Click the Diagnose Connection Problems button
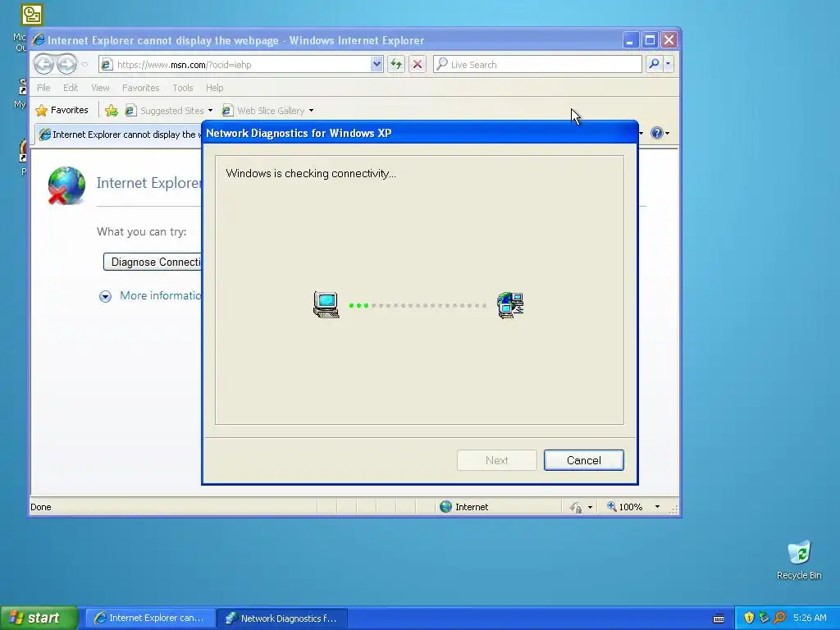840x630 pixels. coord(153,262)
